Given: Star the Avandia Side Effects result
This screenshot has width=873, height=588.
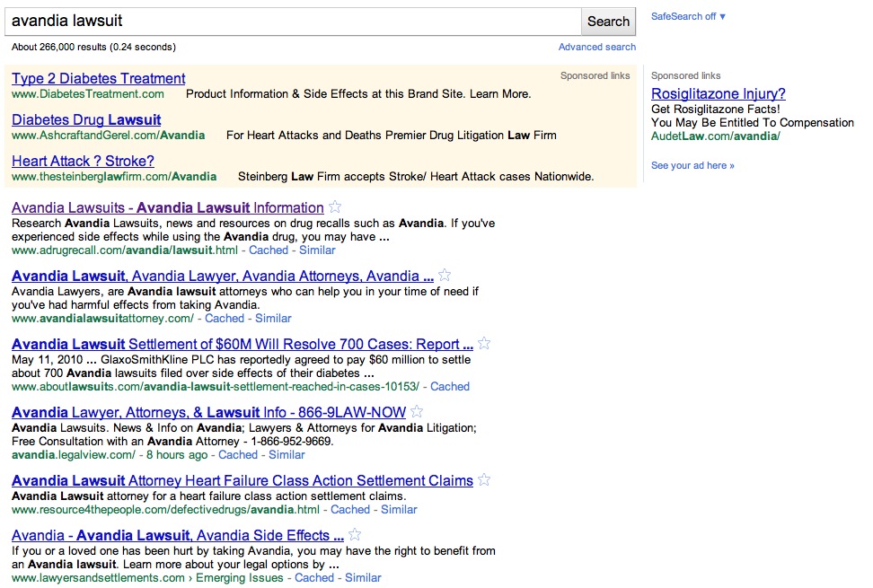Looking at the screenshot, I should (355, 535).
